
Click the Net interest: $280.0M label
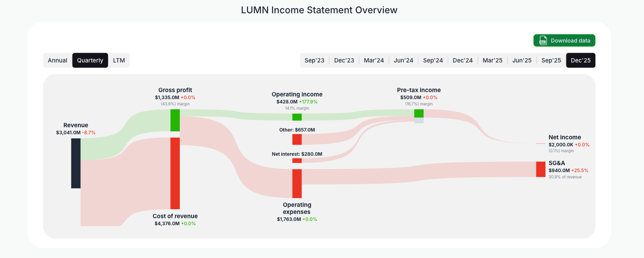[297, 154]
